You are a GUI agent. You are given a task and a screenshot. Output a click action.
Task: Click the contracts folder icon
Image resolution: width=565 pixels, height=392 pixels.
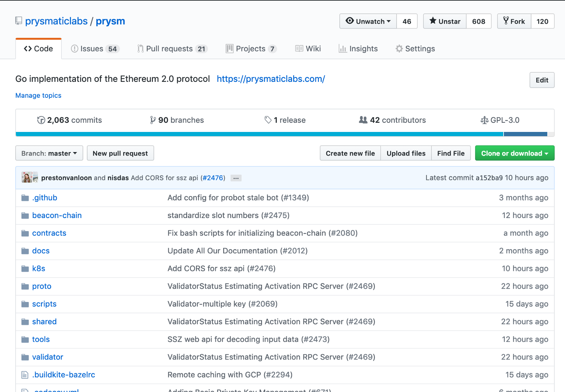(25, 233)
